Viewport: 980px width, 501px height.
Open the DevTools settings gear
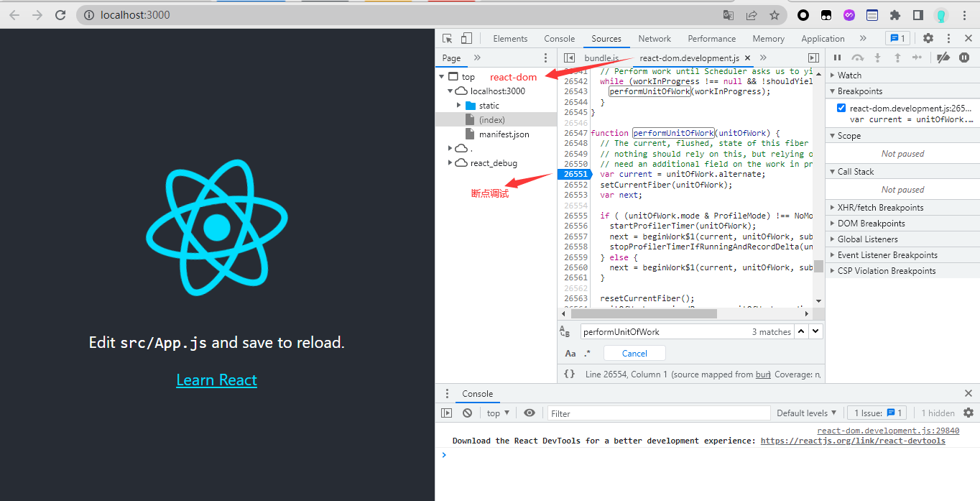(x=928, y=39)
